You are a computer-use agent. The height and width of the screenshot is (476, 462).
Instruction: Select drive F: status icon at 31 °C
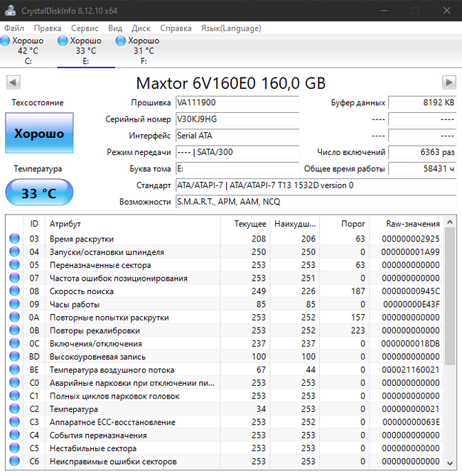[122, 41]
